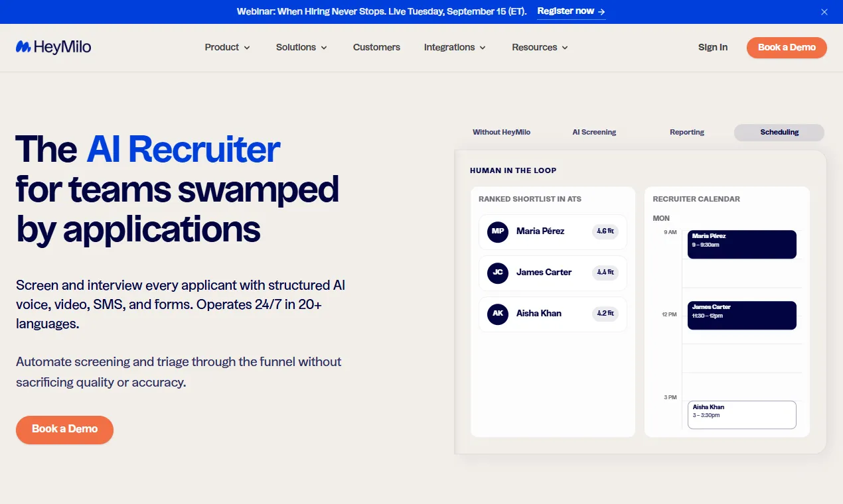Close the webinar announcement banner
The image size is (843, 504).
824,12
